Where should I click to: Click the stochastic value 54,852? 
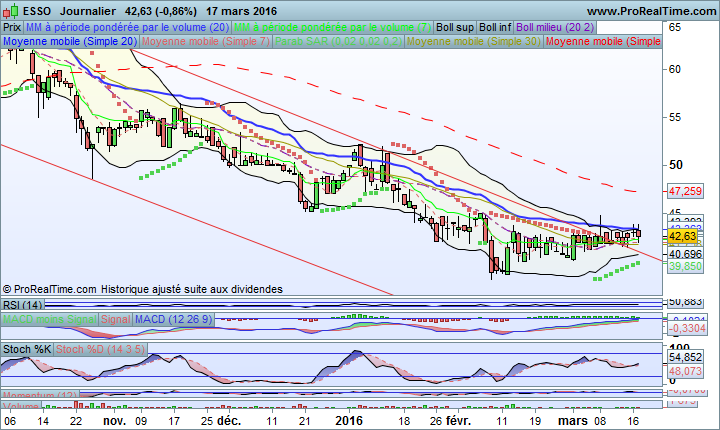coord(685,357)
